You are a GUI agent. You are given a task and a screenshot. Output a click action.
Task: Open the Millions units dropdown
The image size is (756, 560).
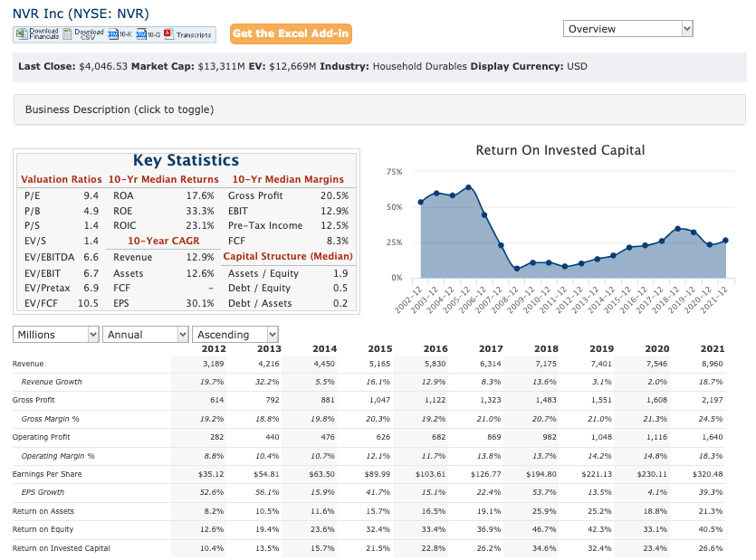[56, 335]
